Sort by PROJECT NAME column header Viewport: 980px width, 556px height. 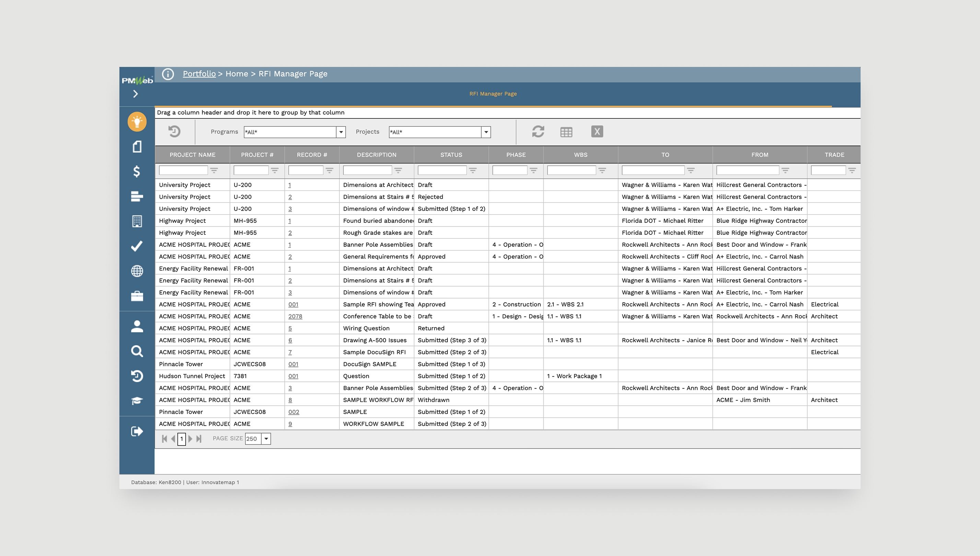[192, 155]
